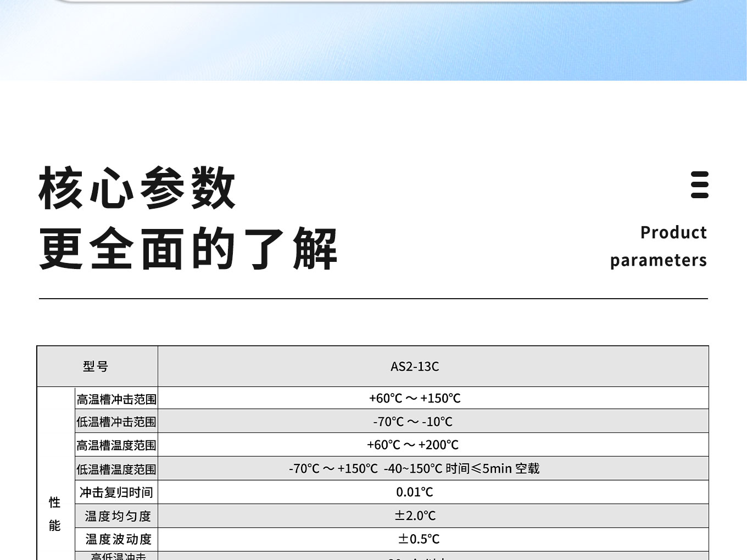Click the Product parameters caption
Screen dimensions: 747x560
click(x=658, y=246)
